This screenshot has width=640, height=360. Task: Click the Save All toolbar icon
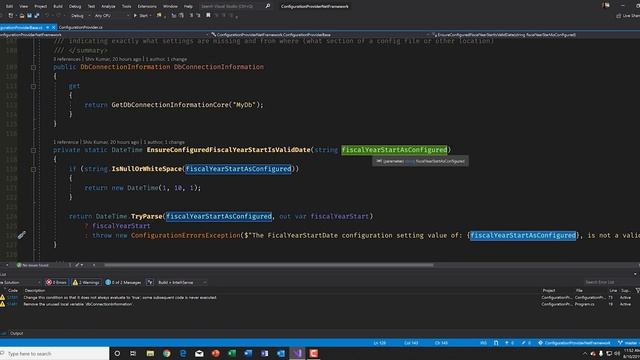tap(37, 16)
